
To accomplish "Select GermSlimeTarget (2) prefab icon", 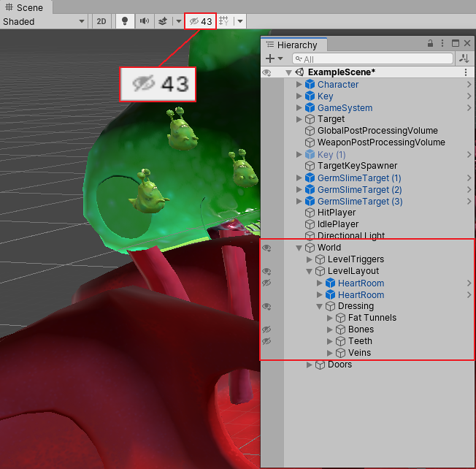I will point(310,189).
